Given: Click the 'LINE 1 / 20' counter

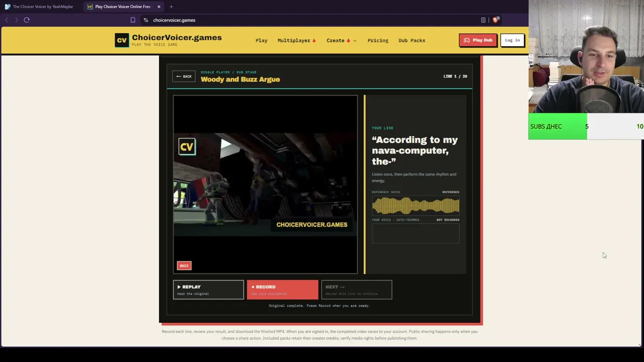Looking at the screenshot, I should click(455, 76).
